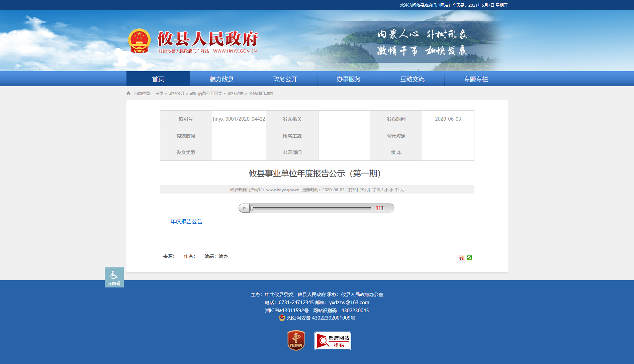Open the 无障碍 accessibility icon
The height and width of the screenshot is (364, 634).
pyautogui.click(x=114, y=277)
